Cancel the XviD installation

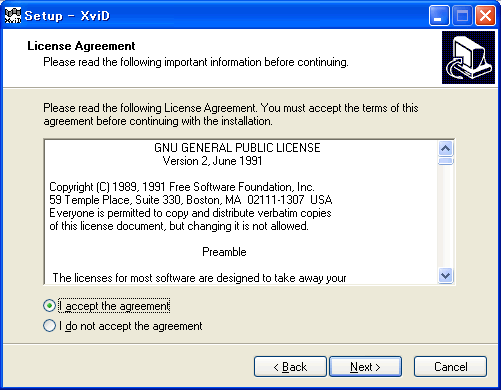pos(450,367)
